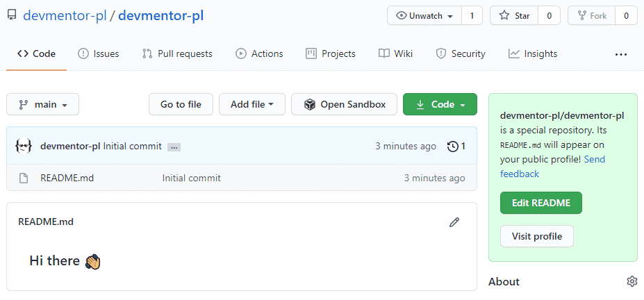This screenshot has height=300, width=644.
Task: Click the watchers count of 1
Action: tap(472, 16)
